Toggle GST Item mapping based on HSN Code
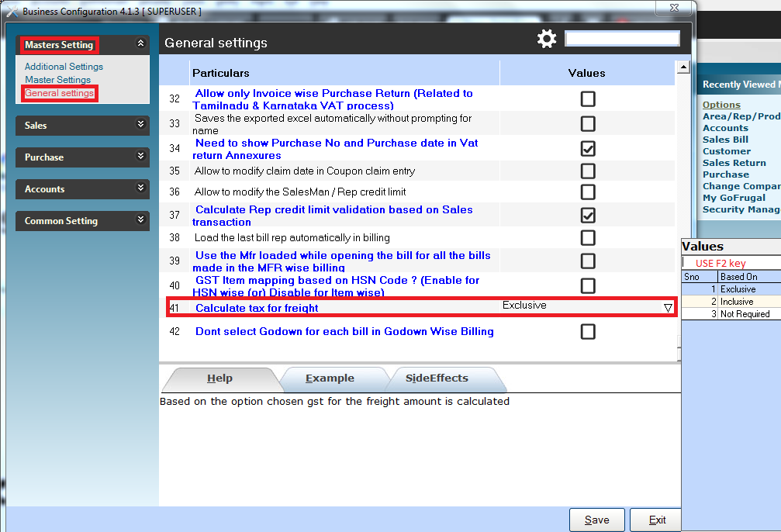781x532 pixels. 588,286
